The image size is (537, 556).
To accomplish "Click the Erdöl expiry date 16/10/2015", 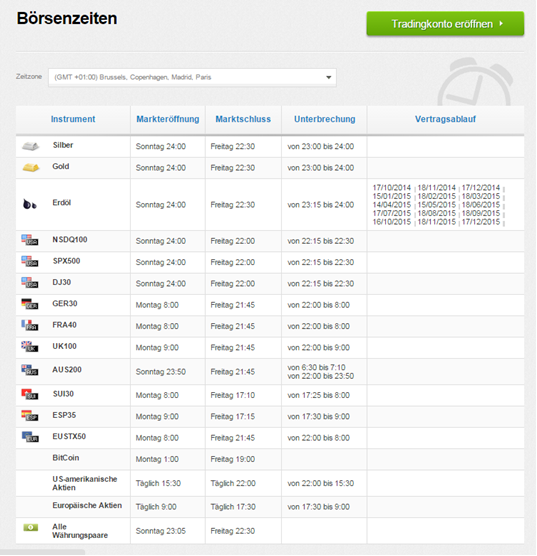I will [392, 222].
